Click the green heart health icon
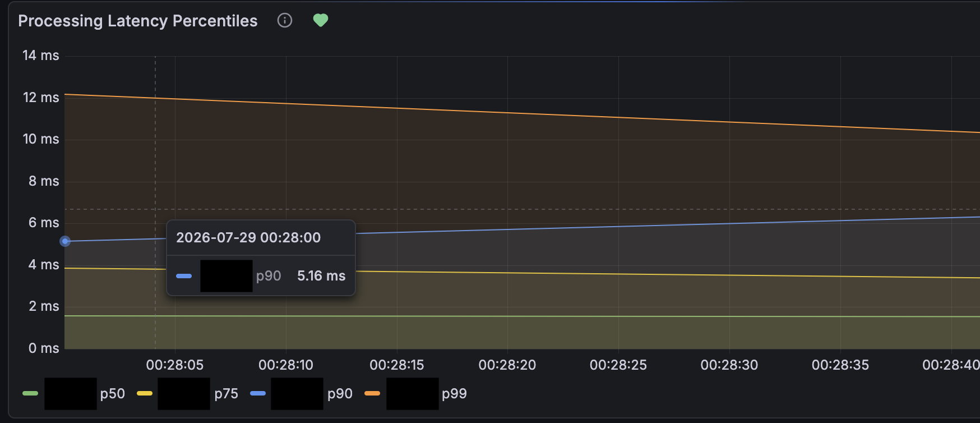980x423 pixels. 321,21
